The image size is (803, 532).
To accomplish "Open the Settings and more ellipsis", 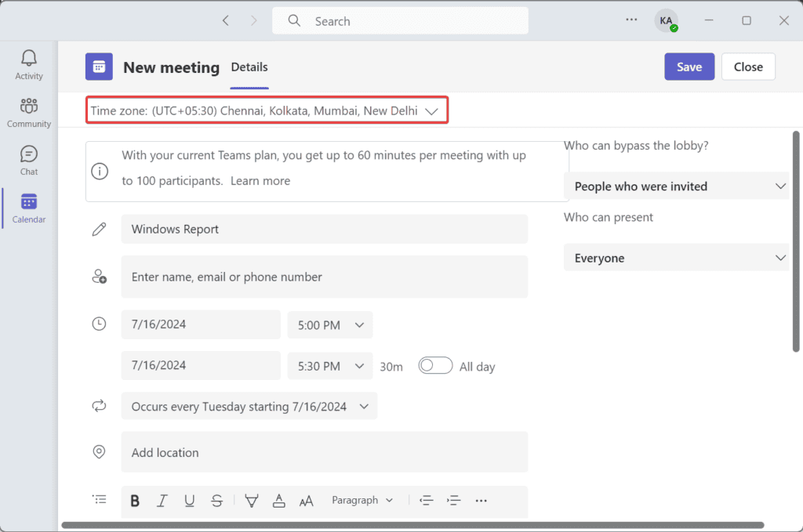I will [631, 20].
